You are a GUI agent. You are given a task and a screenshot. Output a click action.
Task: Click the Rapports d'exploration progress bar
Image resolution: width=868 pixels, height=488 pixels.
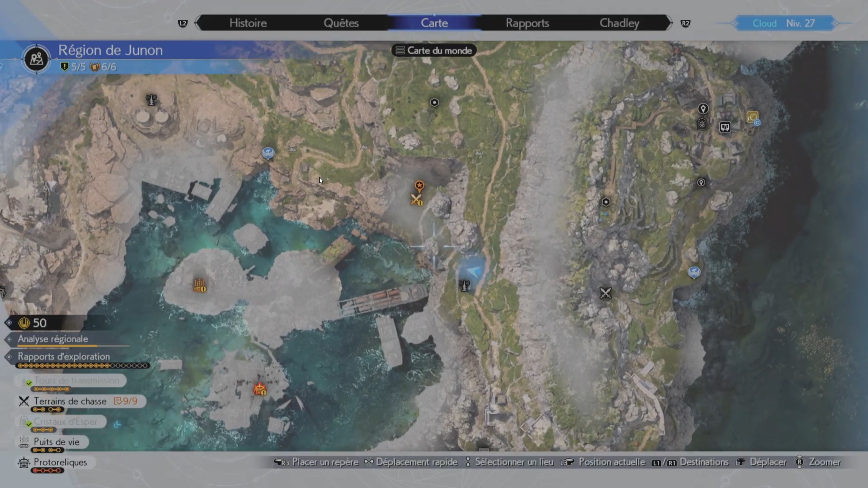tap(83, 366)
